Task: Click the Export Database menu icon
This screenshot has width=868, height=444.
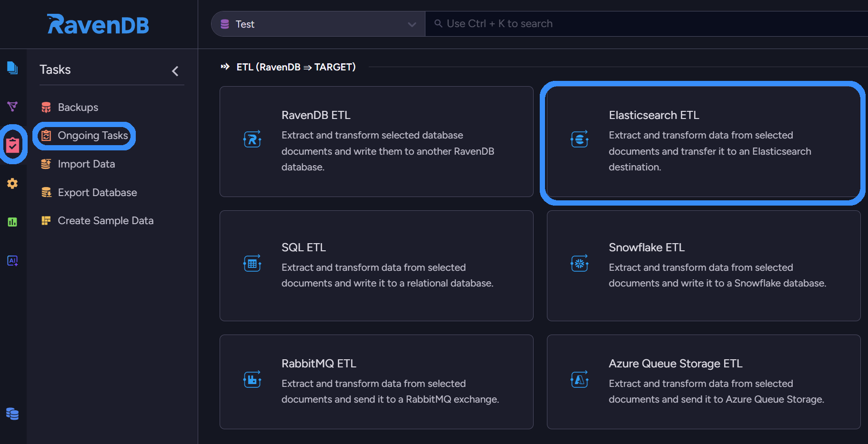Action: (46, 192)
